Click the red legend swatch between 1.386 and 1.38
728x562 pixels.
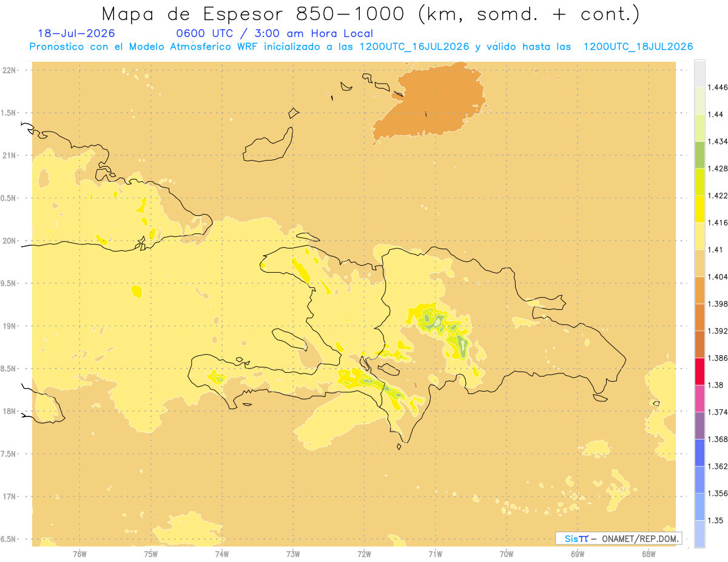coord(699,371)
